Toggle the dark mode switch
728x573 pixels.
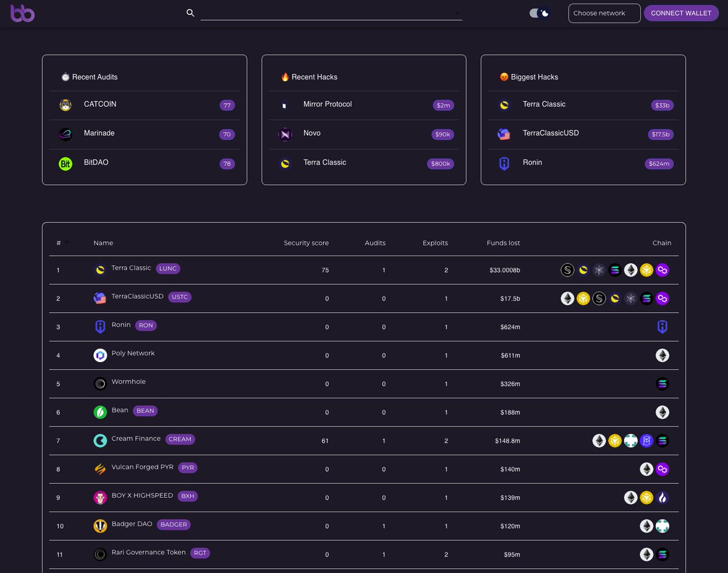tap(539, 13)
